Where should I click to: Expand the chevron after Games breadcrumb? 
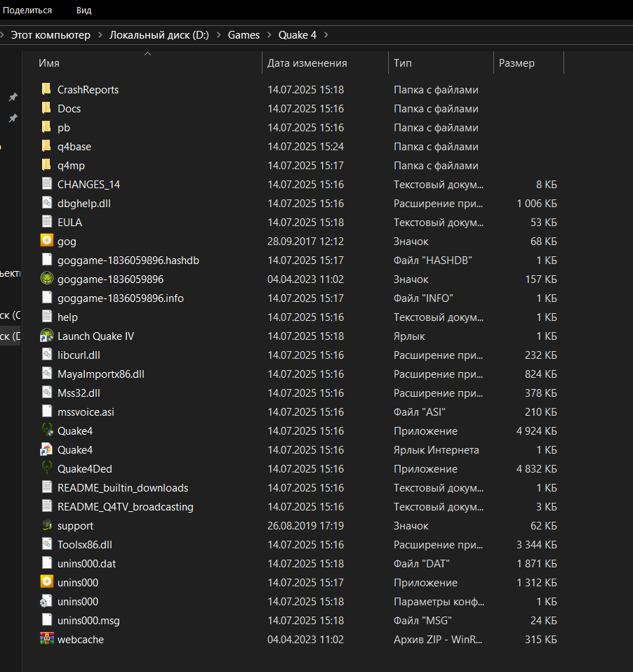[x=269, y=34]
